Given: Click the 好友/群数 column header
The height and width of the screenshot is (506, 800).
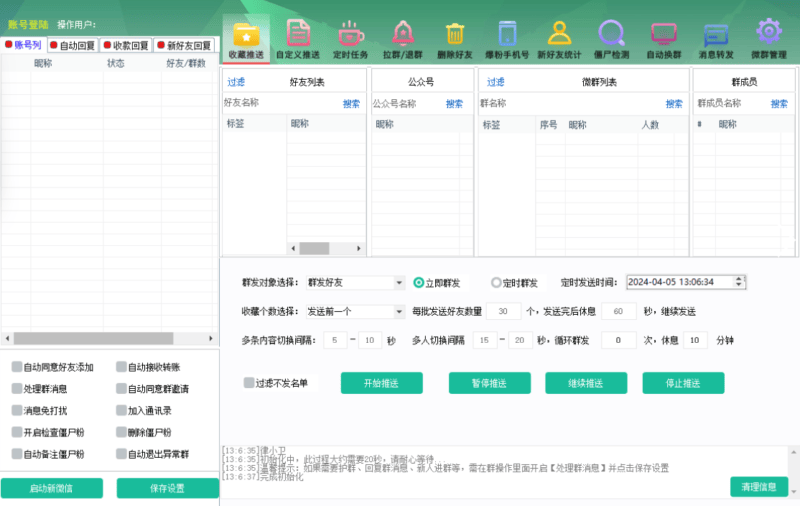Looking at the screenshot, I should [186, 63].
